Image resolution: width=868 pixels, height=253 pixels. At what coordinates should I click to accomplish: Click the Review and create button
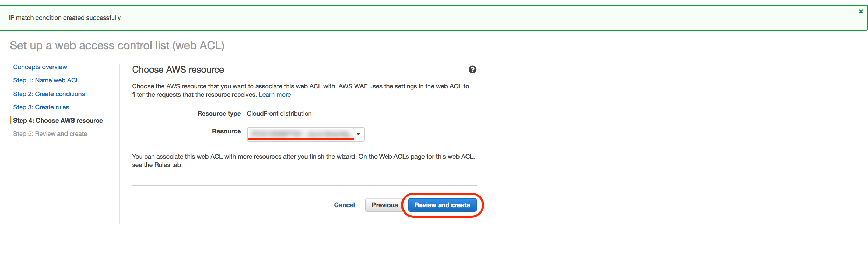442,205
